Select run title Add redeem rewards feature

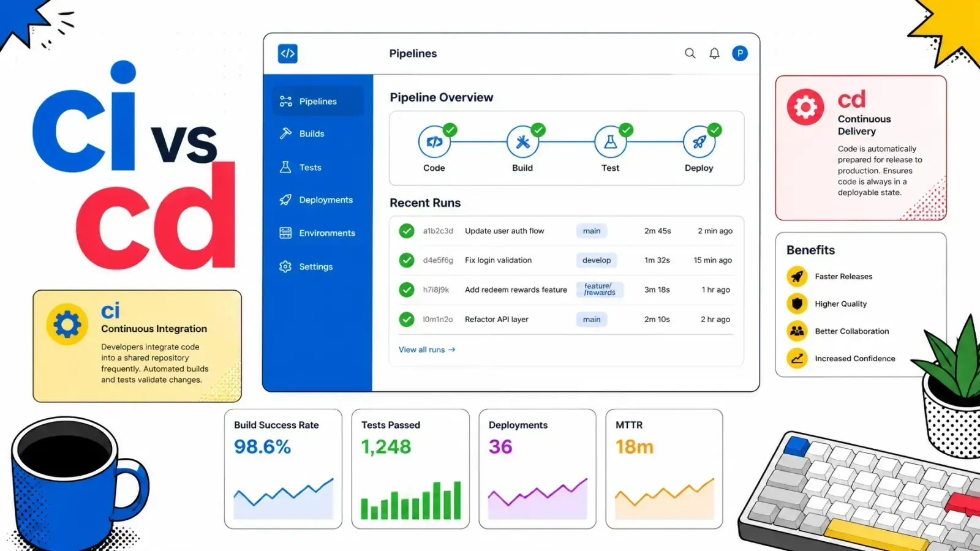pos(516,290)
